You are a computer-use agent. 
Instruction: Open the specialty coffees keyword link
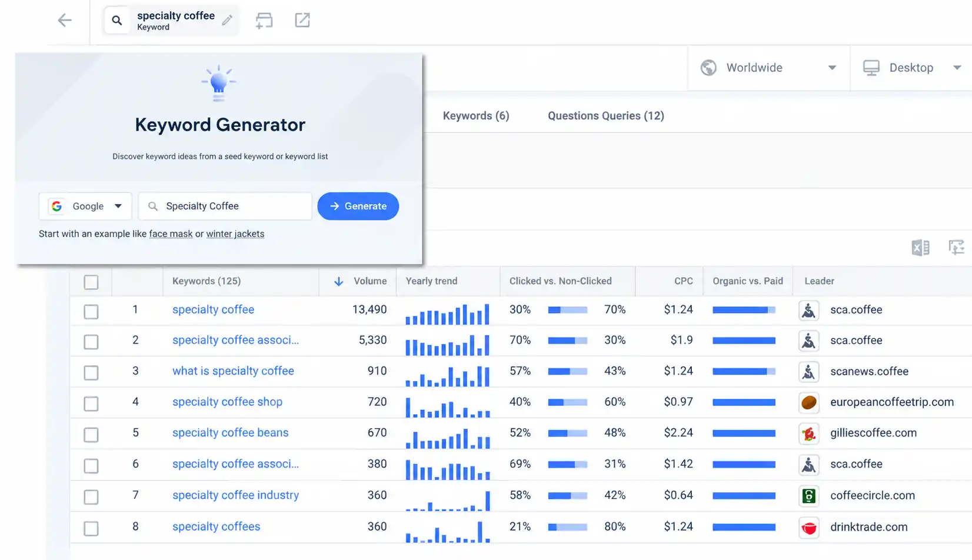pos(216,526)
